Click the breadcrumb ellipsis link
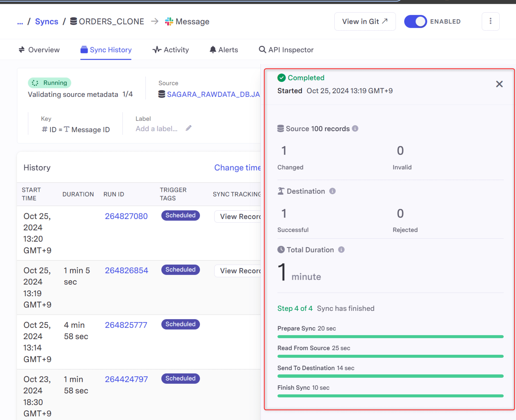 (20, 22)
